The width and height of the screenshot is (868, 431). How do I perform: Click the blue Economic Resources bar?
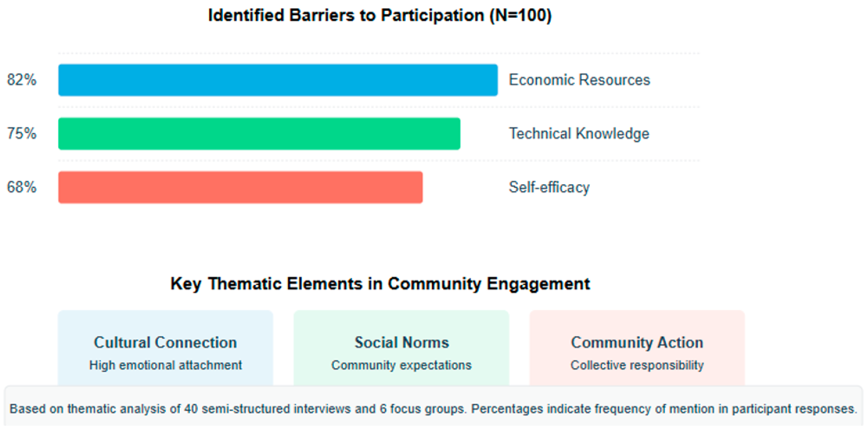click(278, 80)
